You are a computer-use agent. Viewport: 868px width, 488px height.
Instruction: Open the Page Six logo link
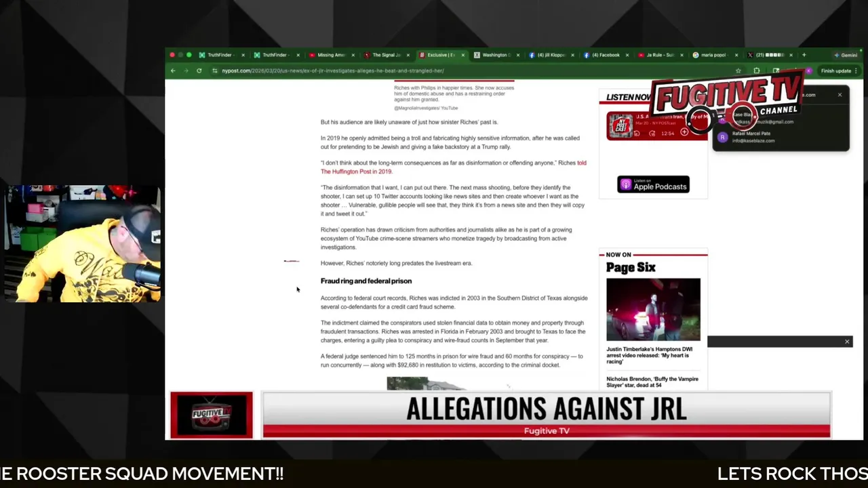coord(631,268)
